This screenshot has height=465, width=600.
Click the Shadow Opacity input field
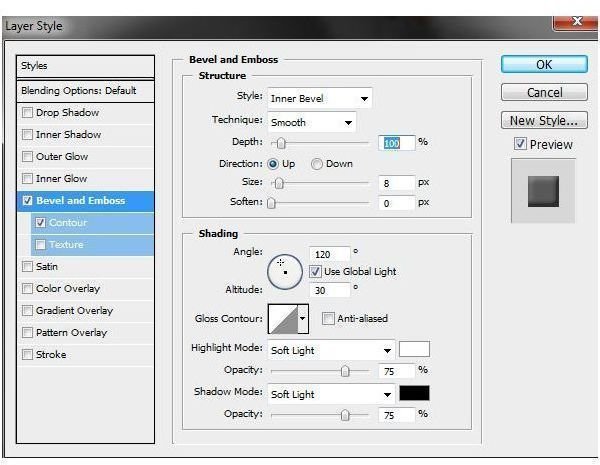(x=396, y=415)
